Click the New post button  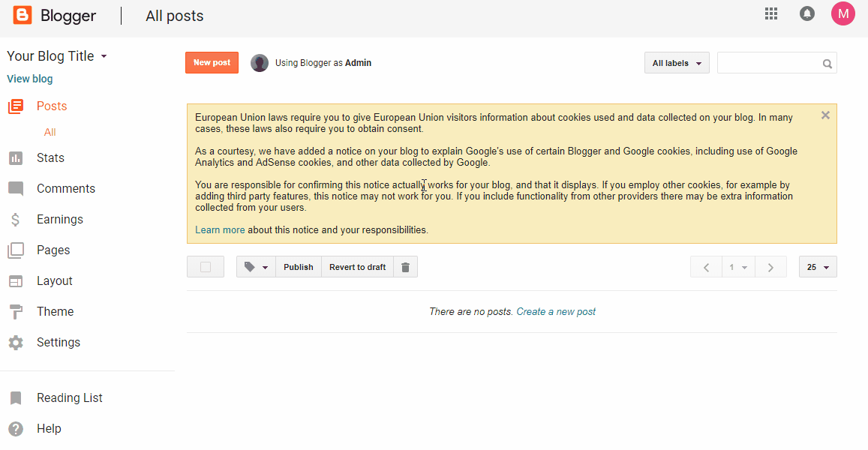point(212,63)
